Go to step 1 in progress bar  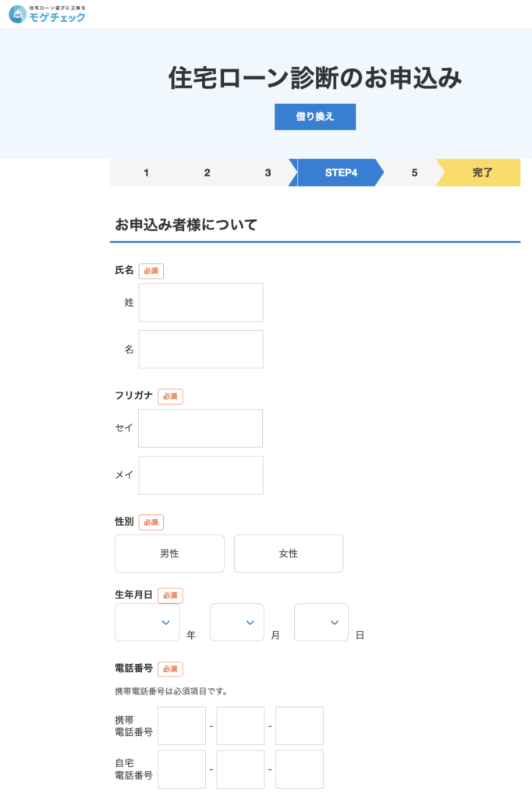(x=146, y=172)
